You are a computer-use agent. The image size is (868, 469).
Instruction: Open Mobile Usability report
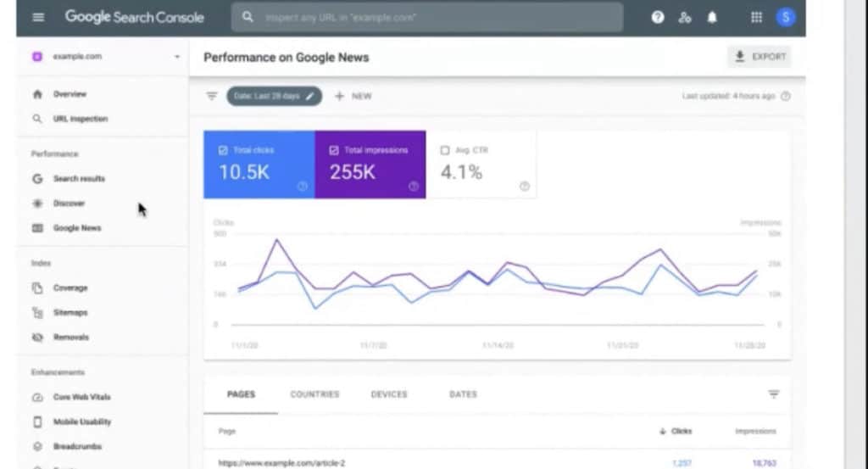click(82, 422)
